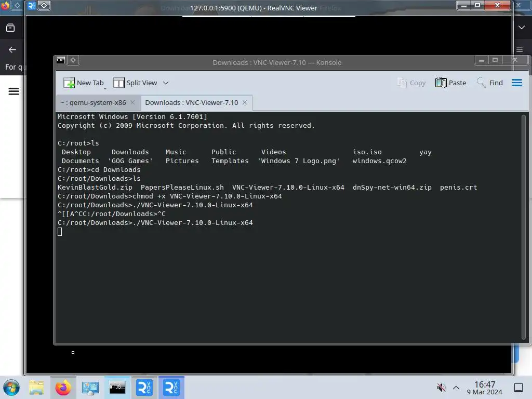Expand the chevron dropdown at top right

click(522, 28)
